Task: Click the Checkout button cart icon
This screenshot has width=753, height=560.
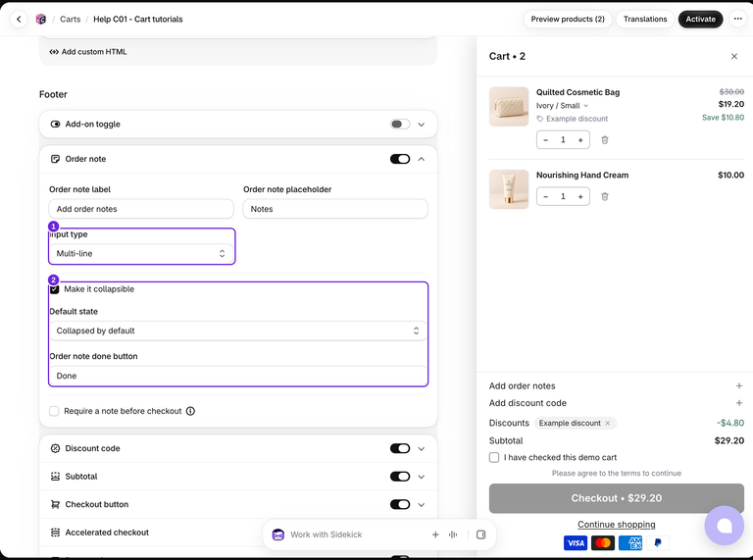Action: pyautogui.click(x=55, y=504)
